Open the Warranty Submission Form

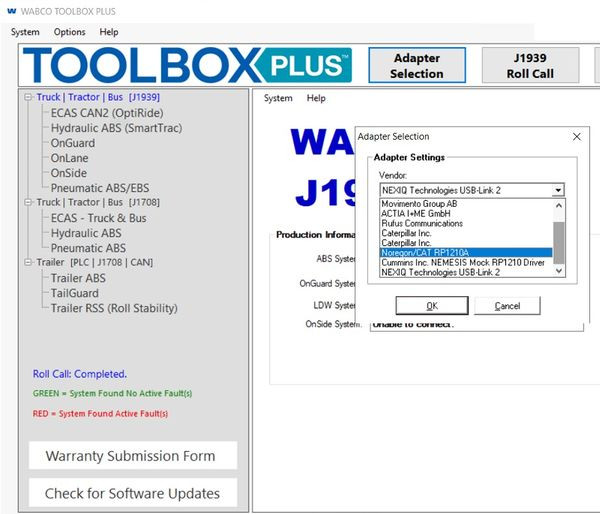tap(130, 456)
